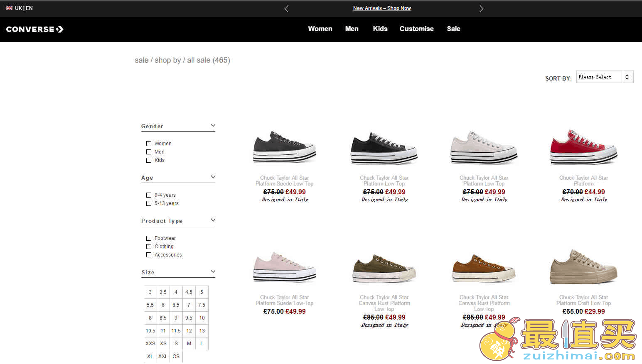Viewport: 642px width, 364px height.
Task: Click the red Chuck Taylor All Star Platform title
Action: point(583,181)
